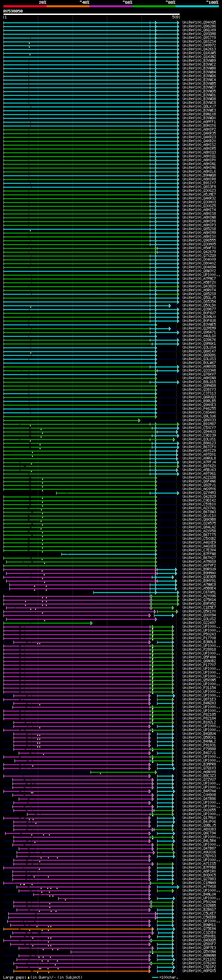Click the UniRef100_O24575 label
This screenshot has width=222, height=980.
coord(199,524)
